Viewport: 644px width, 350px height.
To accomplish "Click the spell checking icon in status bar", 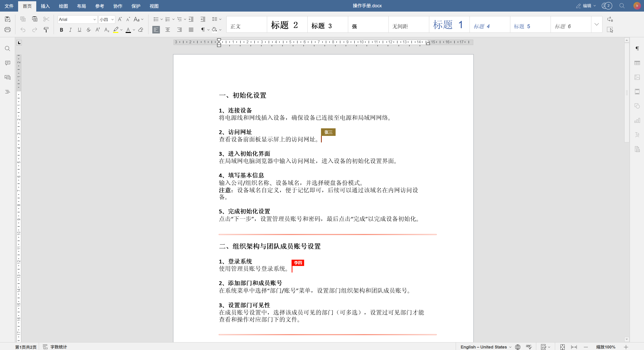I will tap(529, 347).
